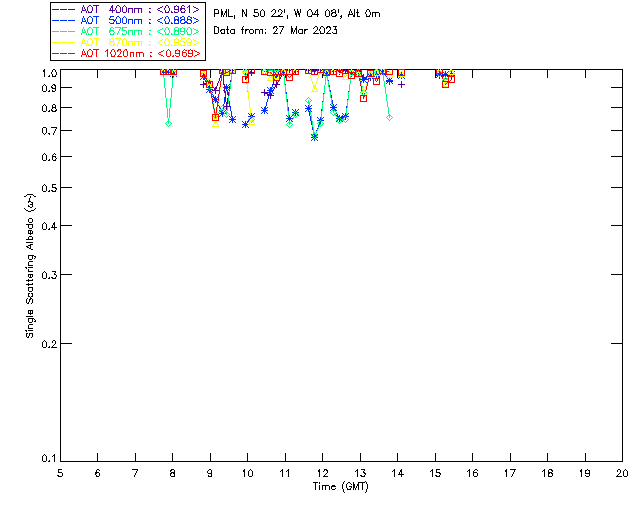This screenshot has width=640, height=512.
Task: Click the red square marker just after hour 13
Action: pyautogui.click(x=363, y=98)
